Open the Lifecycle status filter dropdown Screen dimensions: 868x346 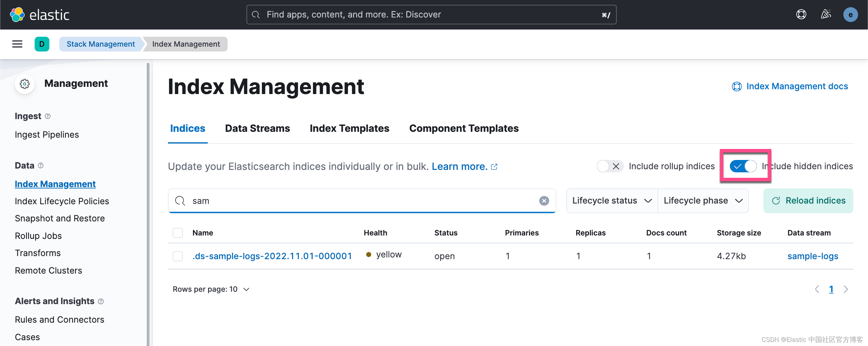(x=612, y=201)
